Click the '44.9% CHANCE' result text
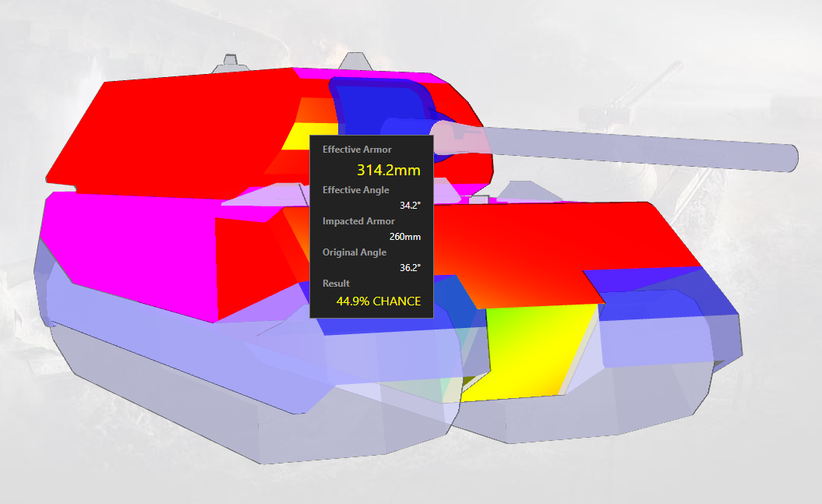The image size is (822, 504). tap(379, 301)
